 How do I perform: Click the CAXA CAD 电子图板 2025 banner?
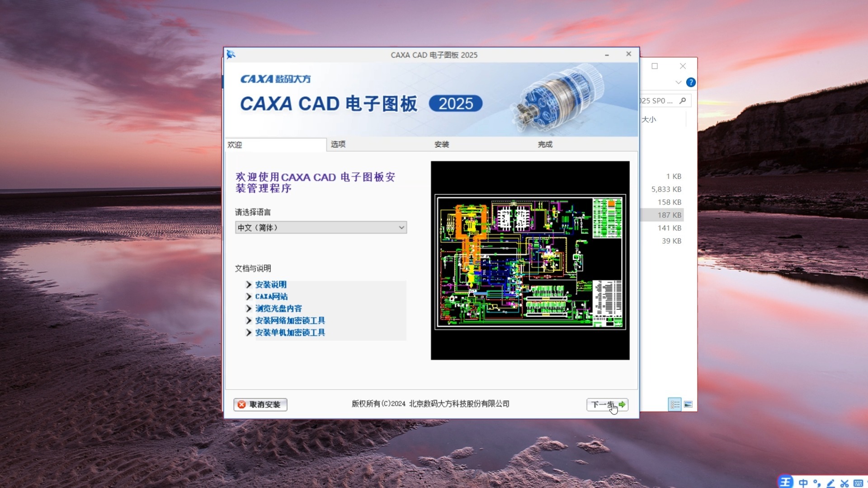pos(431,99)
